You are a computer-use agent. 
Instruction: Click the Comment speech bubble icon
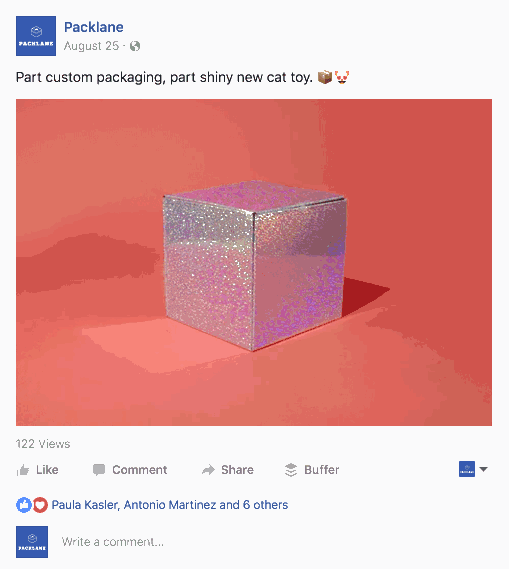pos(99,470)
